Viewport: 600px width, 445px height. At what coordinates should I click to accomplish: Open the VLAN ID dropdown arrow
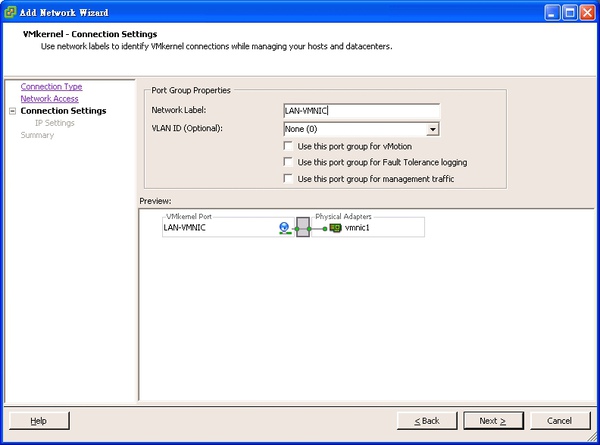[x=432, y=129]
